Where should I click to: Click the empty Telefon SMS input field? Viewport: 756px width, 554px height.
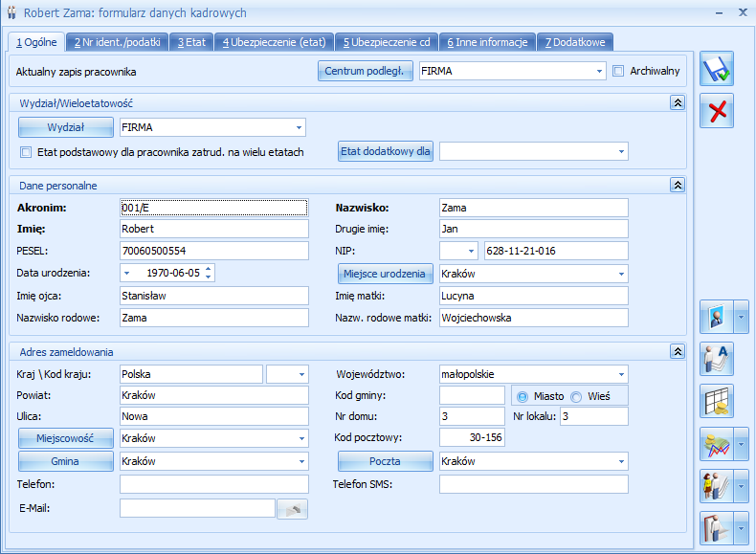(534, 484)
